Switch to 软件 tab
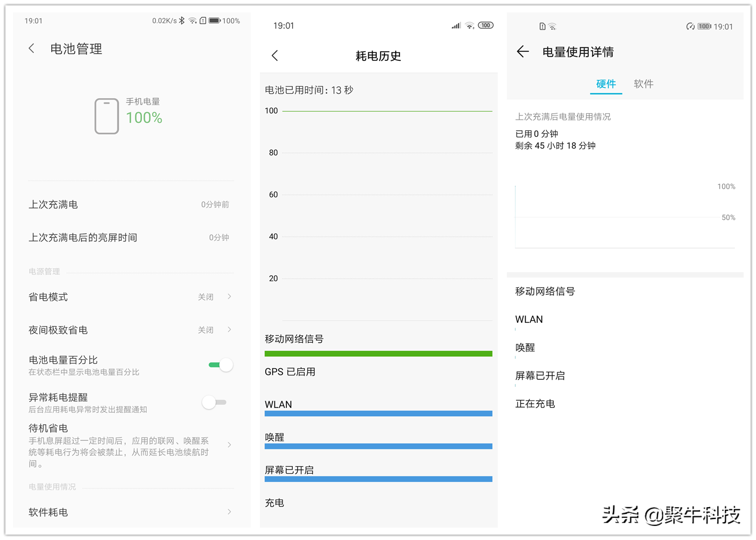This screenshot has height=540, width=756. tap(643, 84)
